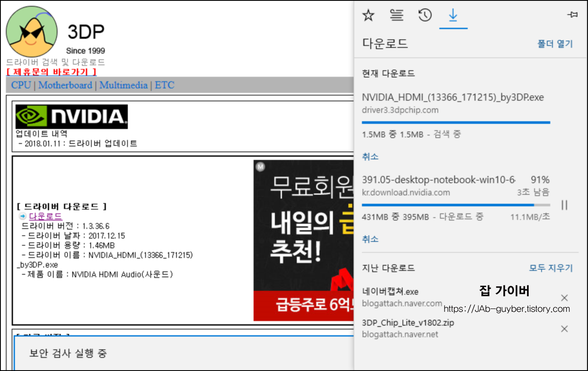This screenshot has height=371, width=588.
Task: Click the NVIDIA_HDMI download progress bar
Action: point(456,123)
